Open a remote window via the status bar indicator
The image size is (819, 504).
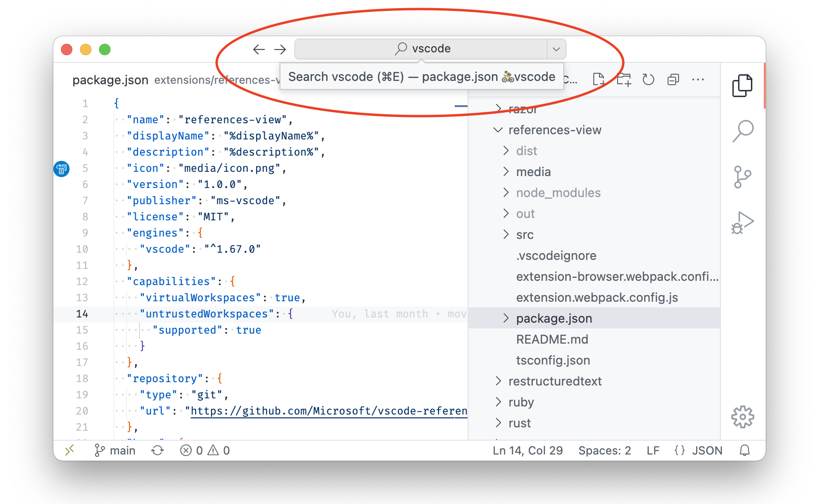70,450
